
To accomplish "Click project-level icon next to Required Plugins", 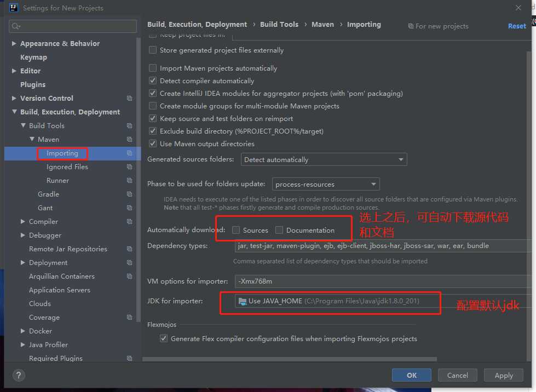I will (x=130, y=358).
